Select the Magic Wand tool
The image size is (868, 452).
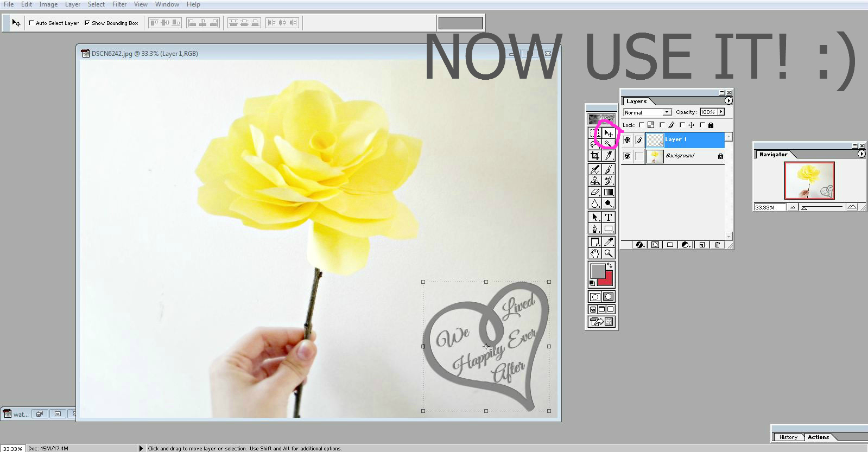609,144
